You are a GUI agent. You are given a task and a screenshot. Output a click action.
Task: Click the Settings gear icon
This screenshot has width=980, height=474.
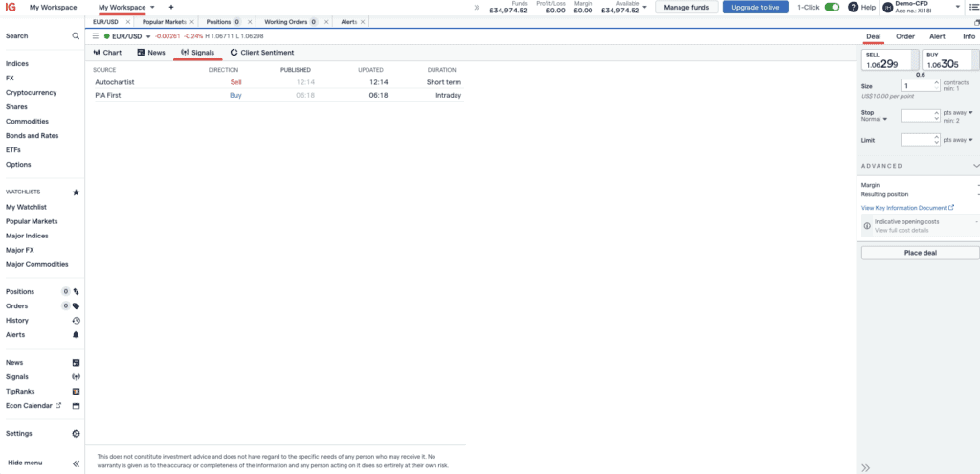[77, 434]
